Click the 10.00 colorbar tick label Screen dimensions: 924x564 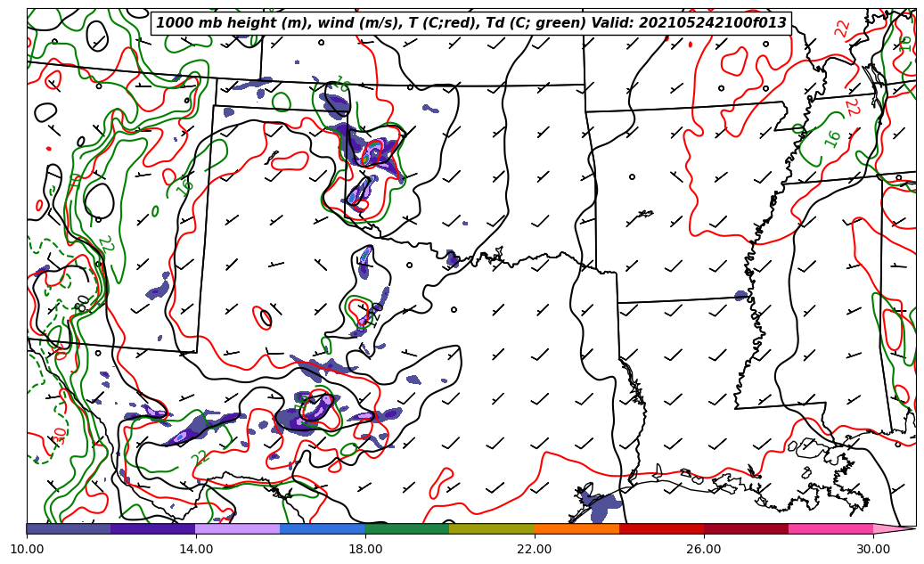[27, 549]
